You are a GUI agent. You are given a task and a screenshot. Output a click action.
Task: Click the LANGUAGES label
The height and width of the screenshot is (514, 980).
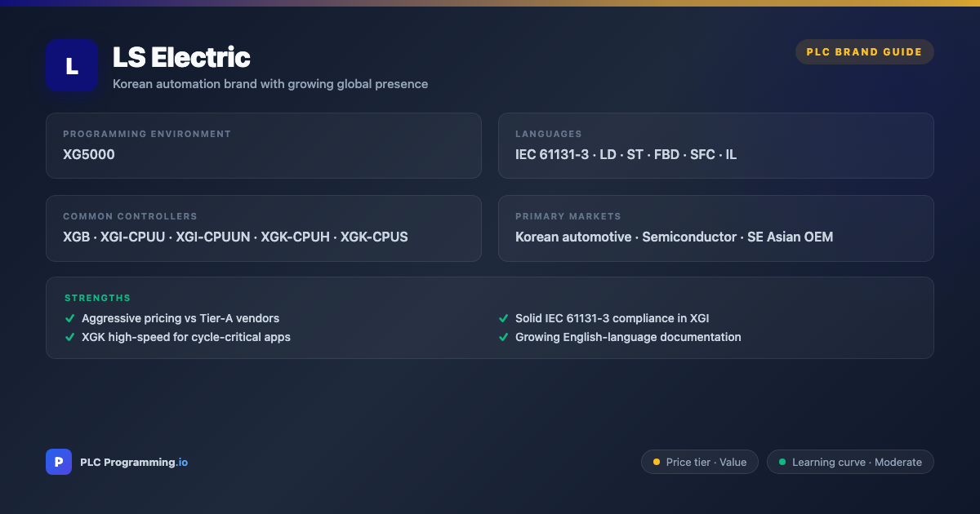click(x=549, y=134)
